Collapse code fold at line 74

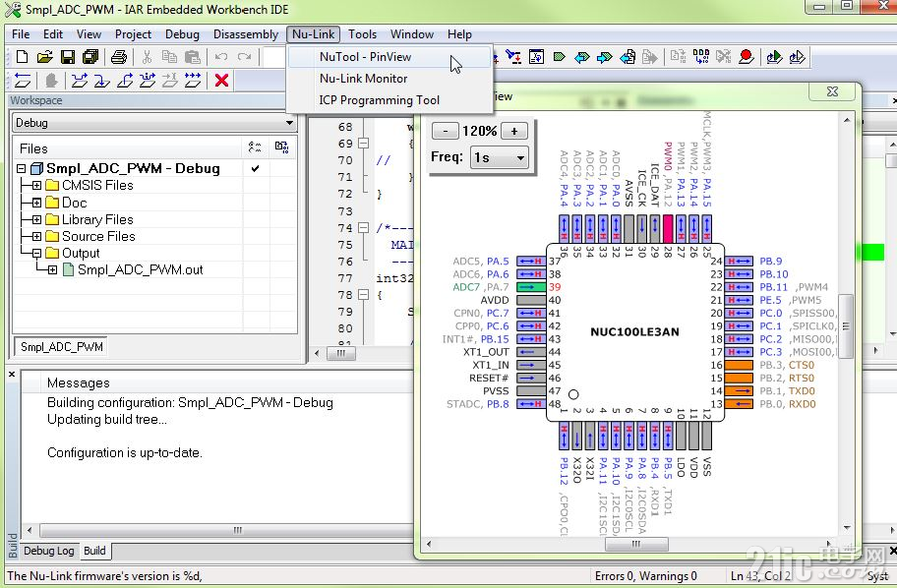[x=363, y=228]
